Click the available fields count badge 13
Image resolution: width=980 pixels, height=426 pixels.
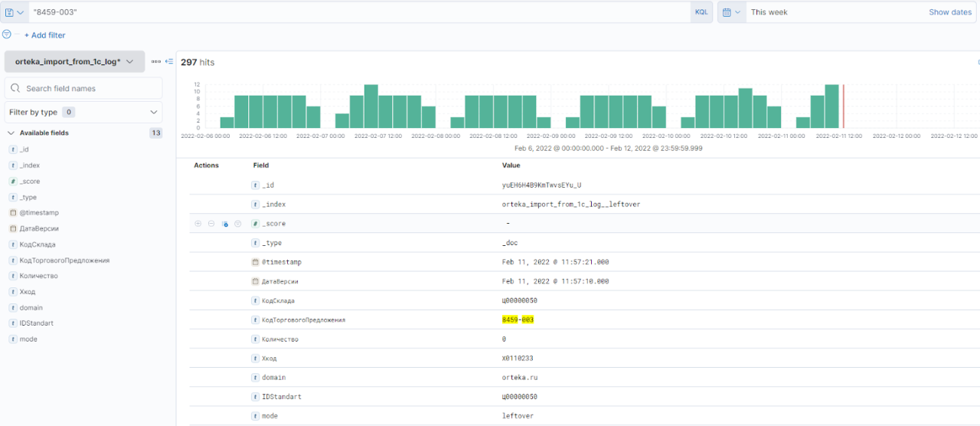click(155, 133)
